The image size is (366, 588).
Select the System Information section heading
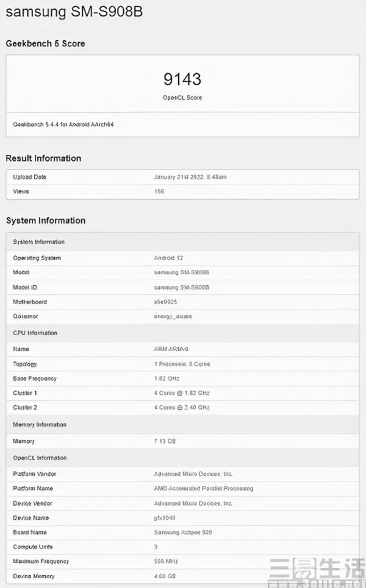(45, 221)
